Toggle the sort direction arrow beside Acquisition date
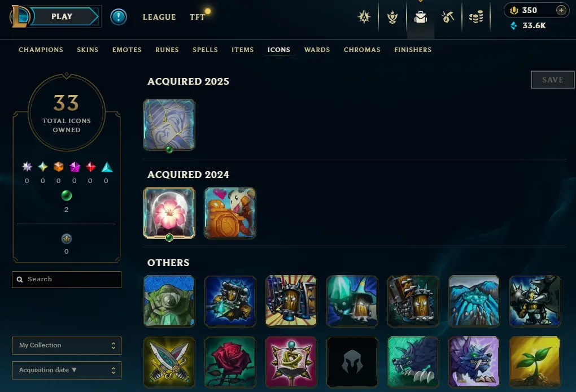 (74, 370)
